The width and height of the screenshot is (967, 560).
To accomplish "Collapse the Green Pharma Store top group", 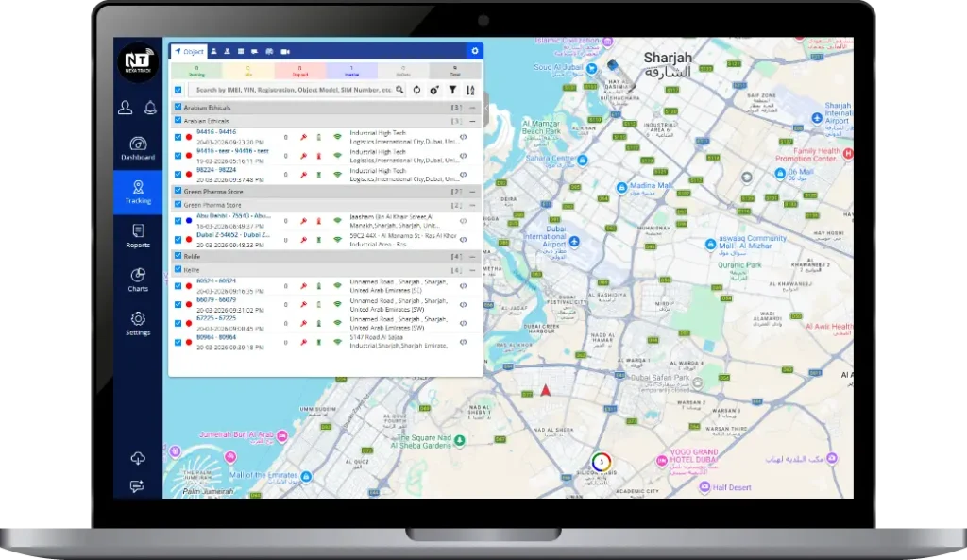I will (x=472, y=191).
